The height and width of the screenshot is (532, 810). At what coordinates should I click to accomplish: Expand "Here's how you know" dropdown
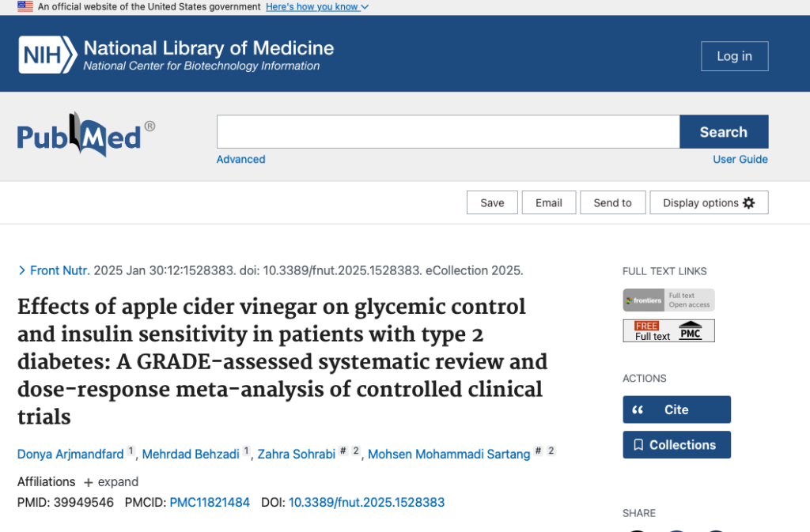pyautogui.click(x=317, y=6)
